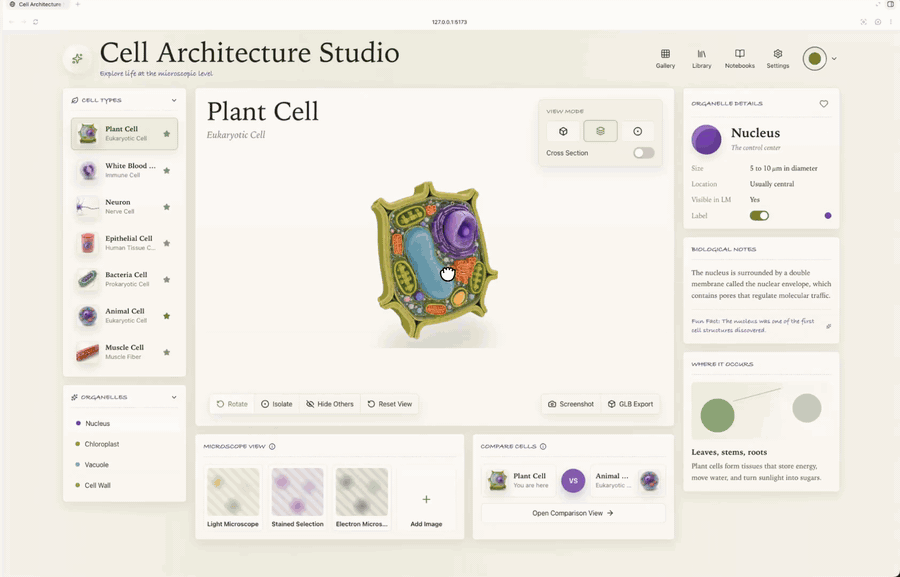Click star next to Plant Cell
900x577 pixels.
coord(166,134)
